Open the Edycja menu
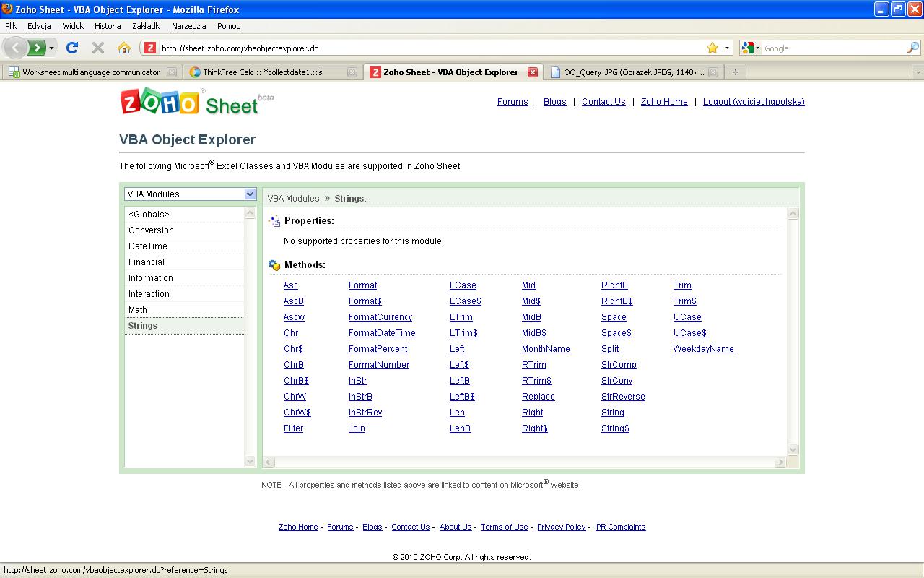Image resolution: width=924 pixels, height=578 pixels. pos(39,26)
